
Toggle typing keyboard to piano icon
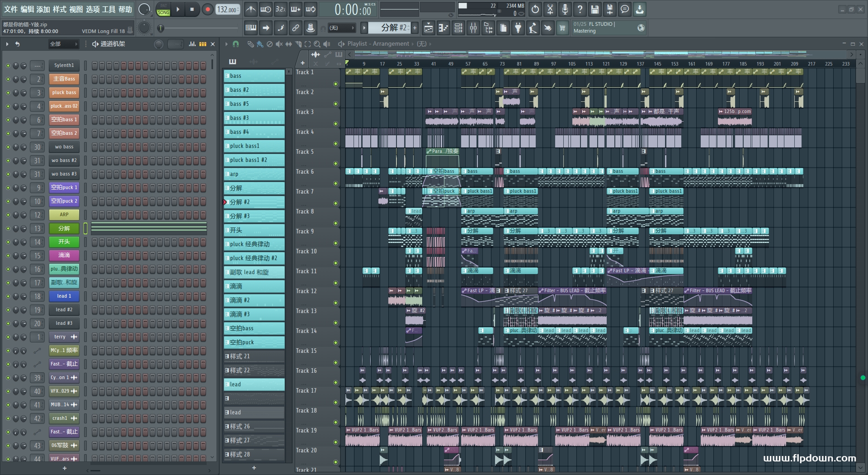tap(251, 28)
